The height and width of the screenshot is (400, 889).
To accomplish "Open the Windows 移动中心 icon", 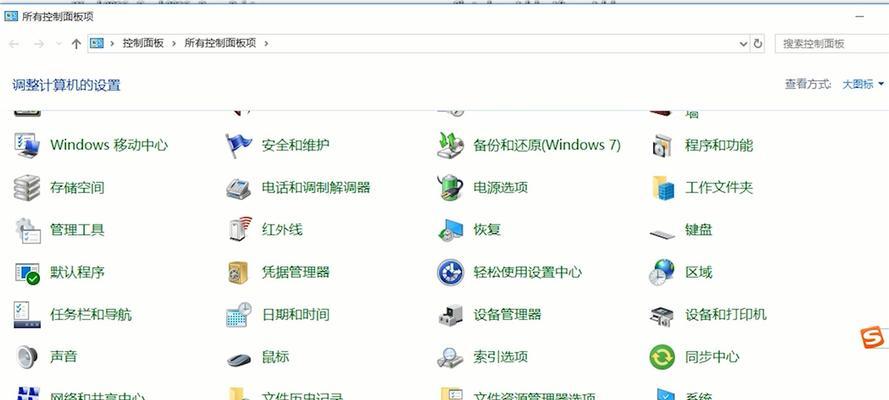I will (27, 145).
